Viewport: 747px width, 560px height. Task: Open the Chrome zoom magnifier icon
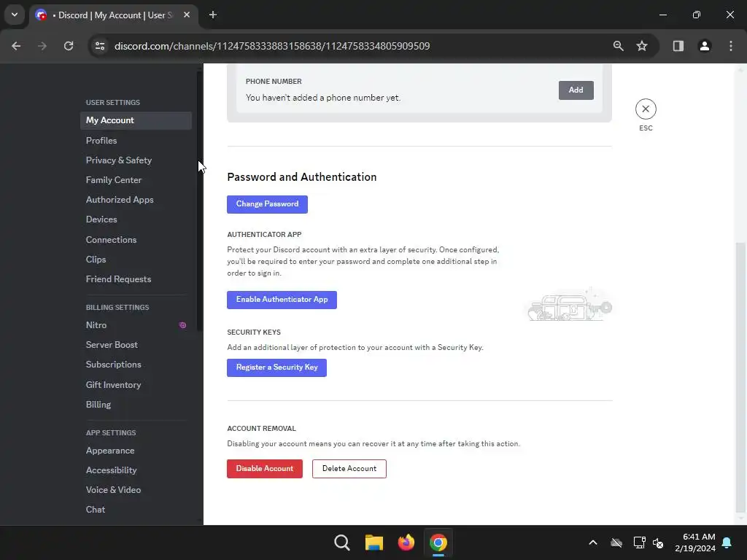click(x=618, y=46)
